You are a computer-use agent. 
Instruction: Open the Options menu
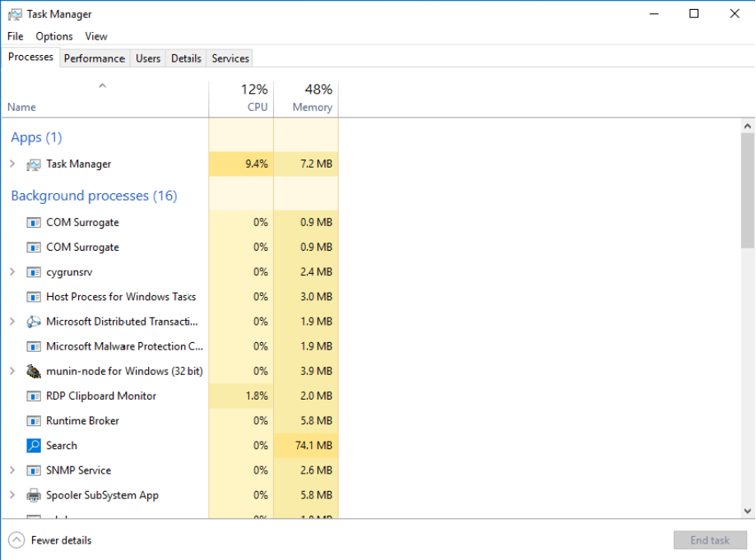tap(53, 36)
